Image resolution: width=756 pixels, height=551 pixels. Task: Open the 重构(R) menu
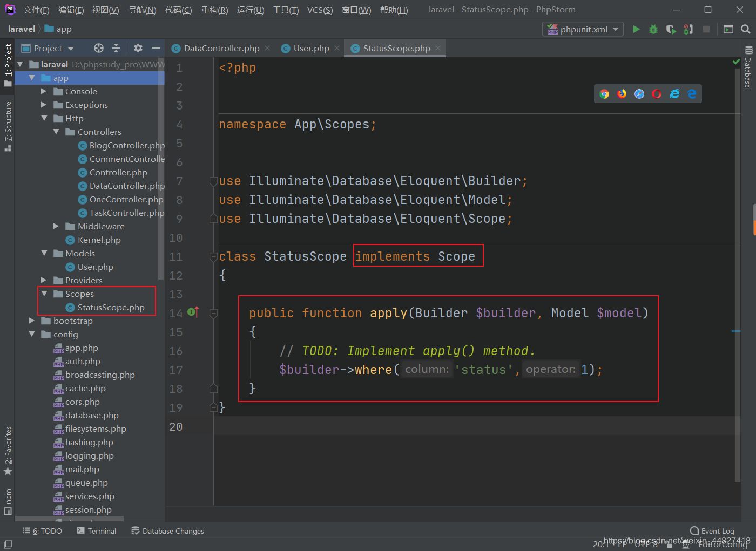[x=214, y=10]
